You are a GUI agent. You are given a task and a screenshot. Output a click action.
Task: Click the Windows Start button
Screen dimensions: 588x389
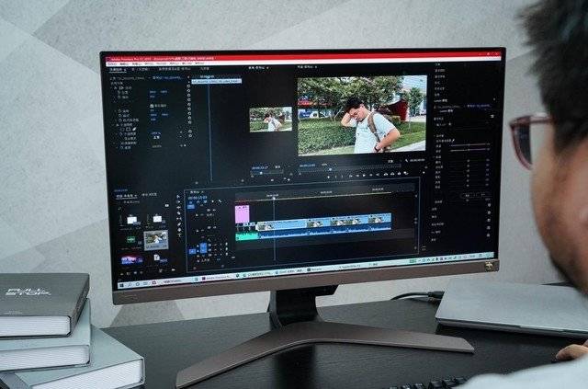121,285
